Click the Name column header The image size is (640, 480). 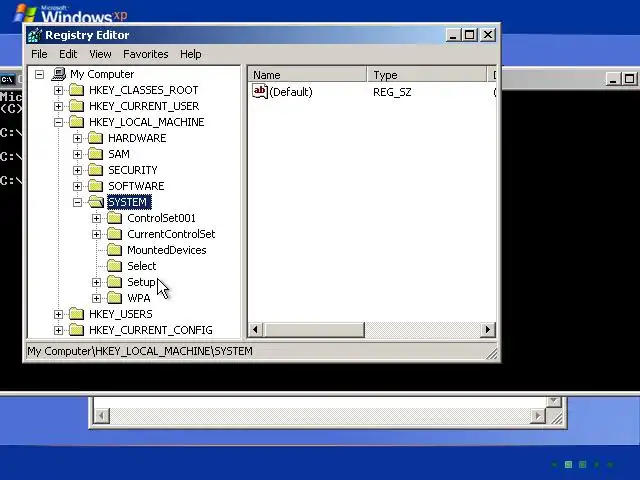click(x=307, y=75)
